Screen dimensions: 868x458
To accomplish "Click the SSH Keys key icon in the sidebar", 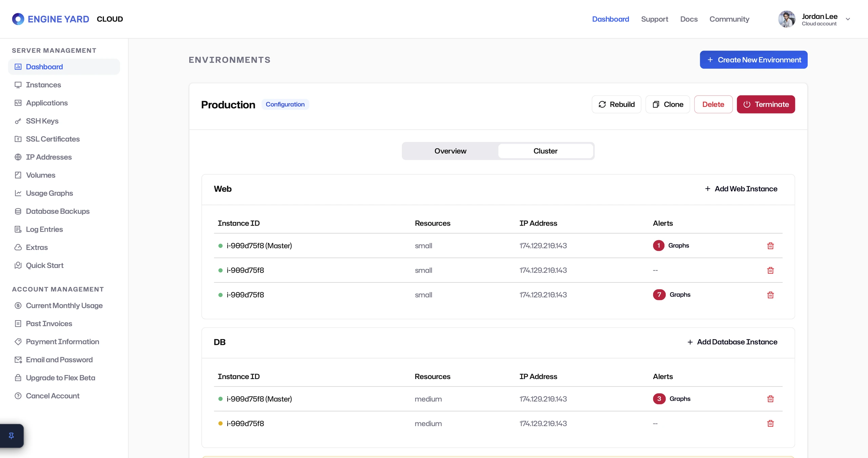I will point(18,121).
